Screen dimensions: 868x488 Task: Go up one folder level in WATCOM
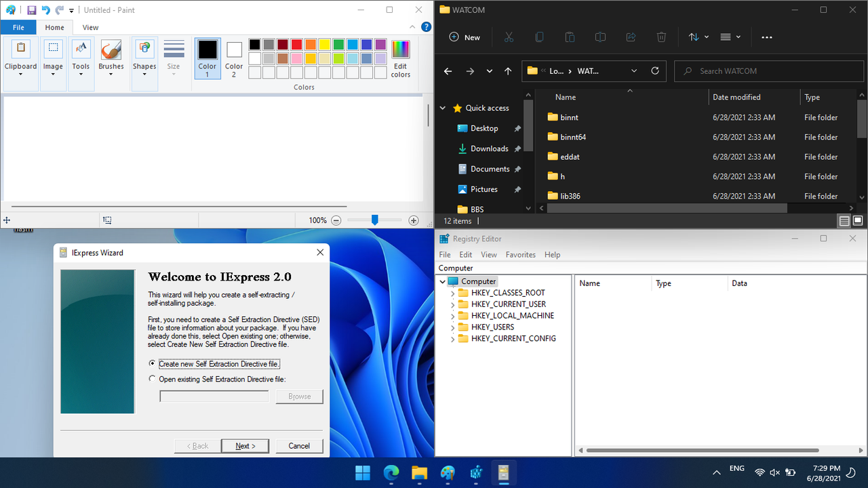pyautogui.click(x=508, y=71)
